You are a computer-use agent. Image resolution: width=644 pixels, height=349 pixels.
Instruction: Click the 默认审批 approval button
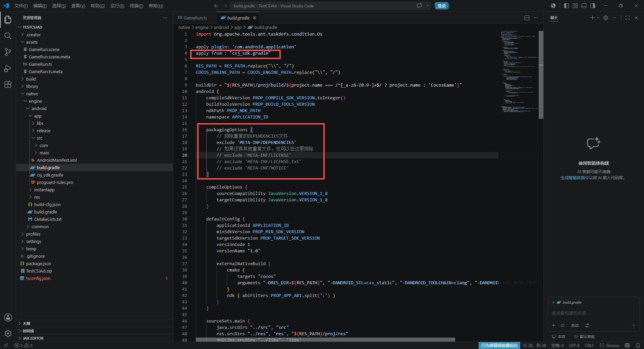pos(584,337)
